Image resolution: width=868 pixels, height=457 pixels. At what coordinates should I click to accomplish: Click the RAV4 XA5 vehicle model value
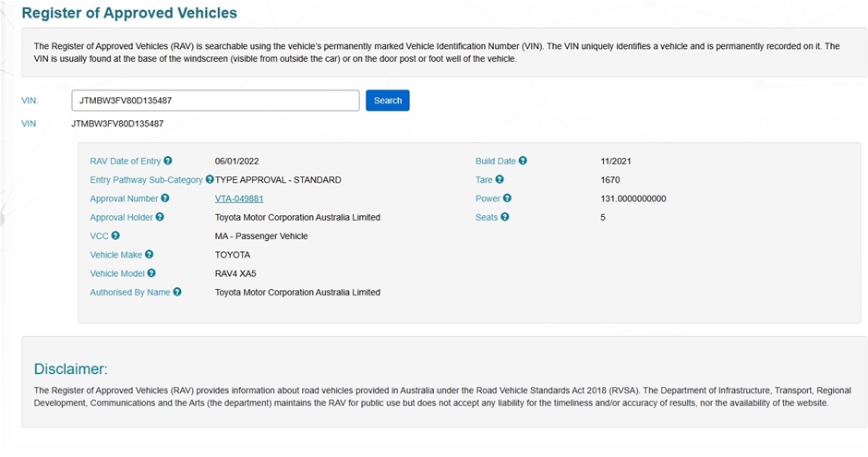[x=237, y=273]
